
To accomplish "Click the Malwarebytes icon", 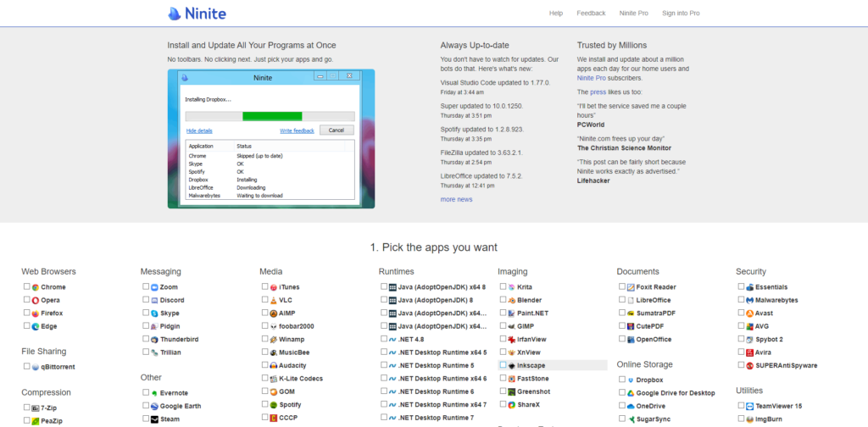I will pyautogui.click(x=749, y=300).
